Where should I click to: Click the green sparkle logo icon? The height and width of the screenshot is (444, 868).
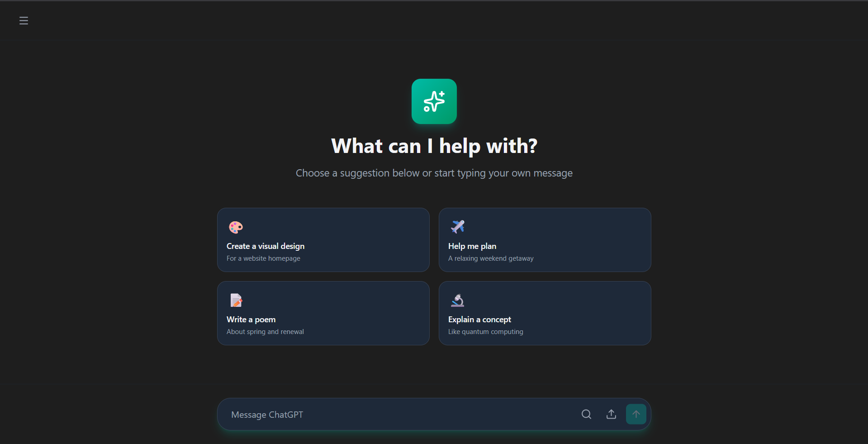(434, 101)
